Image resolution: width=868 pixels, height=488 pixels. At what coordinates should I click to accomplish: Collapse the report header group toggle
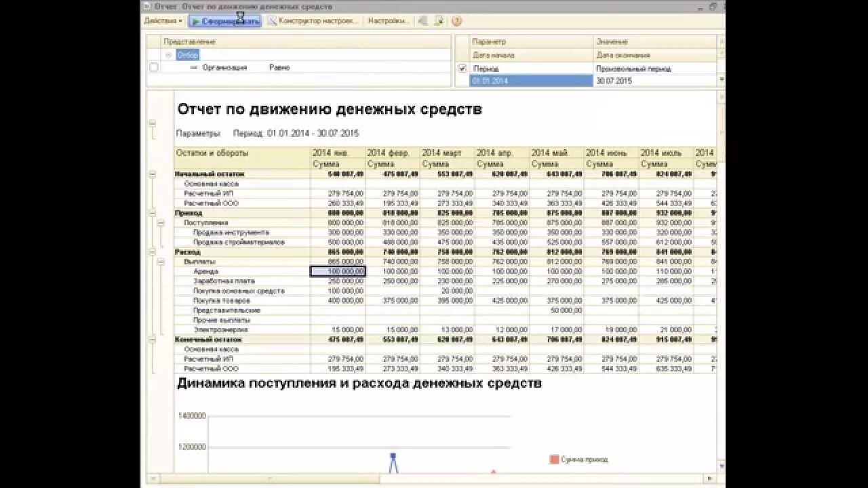(152, 124)
